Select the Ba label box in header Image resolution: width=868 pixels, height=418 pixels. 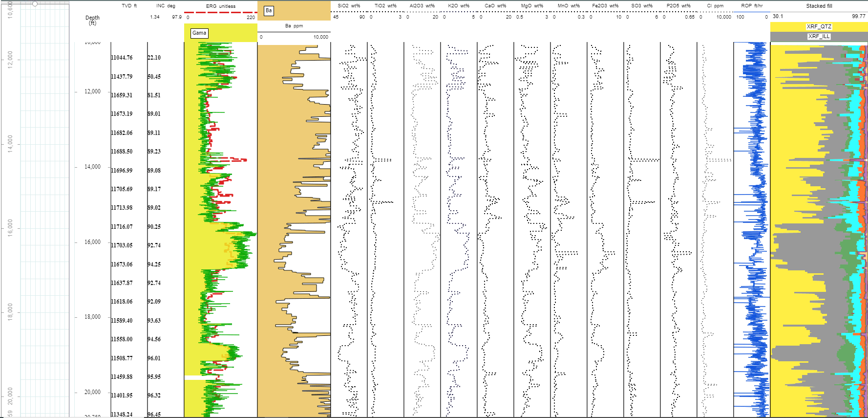pos(269,11)
